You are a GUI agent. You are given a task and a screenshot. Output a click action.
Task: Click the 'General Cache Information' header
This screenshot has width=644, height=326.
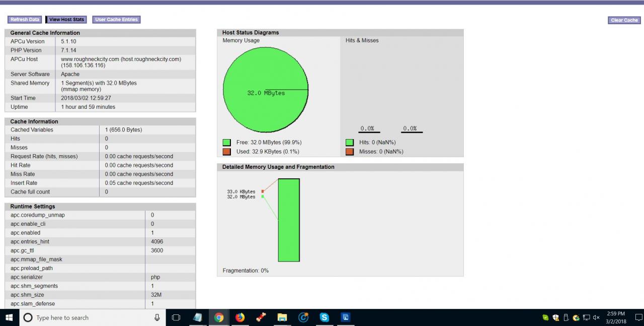point(45,33)
